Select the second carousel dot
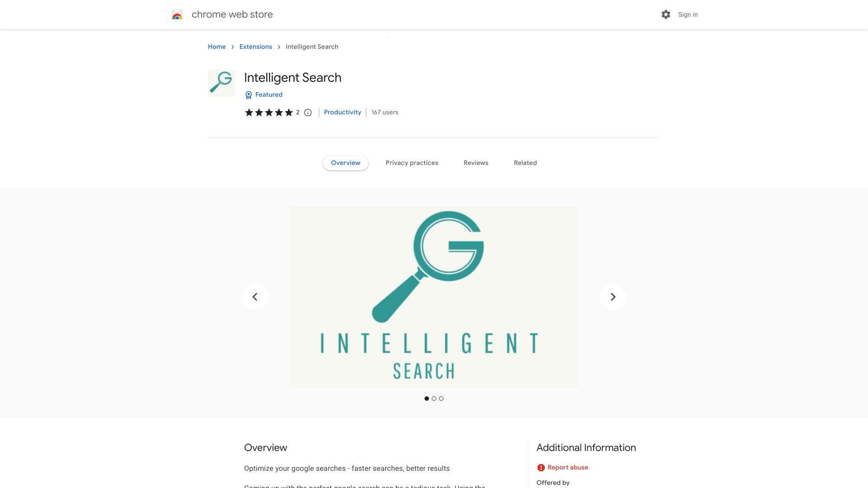The image size is (868, 488). coord(434,399)
